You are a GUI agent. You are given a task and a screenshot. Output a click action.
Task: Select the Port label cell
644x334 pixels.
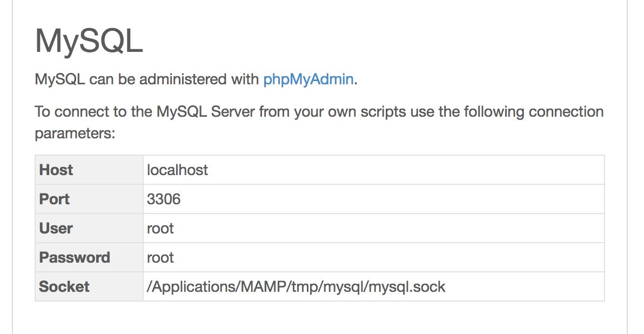coord(55,199)
